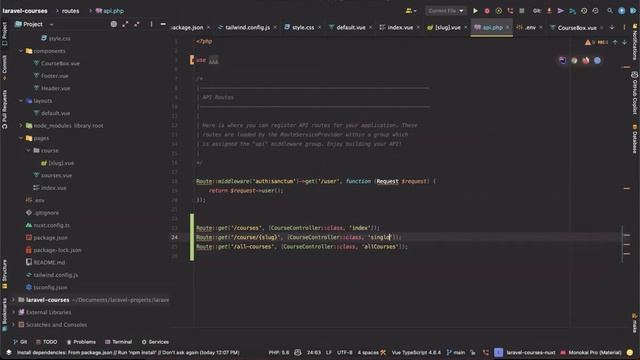The height and width of the screenshot is (360, 640).
Task: Toggle the Structure tool window button
Action: 4,274
